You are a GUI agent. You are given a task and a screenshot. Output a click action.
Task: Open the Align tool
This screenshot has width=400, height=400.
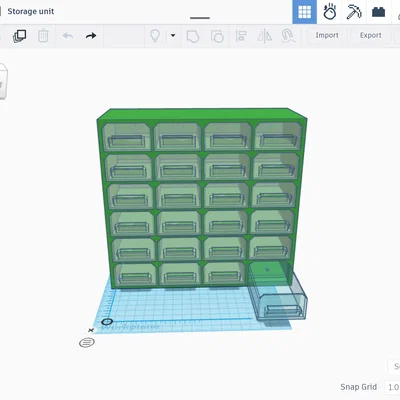click(x=241, y=36)
